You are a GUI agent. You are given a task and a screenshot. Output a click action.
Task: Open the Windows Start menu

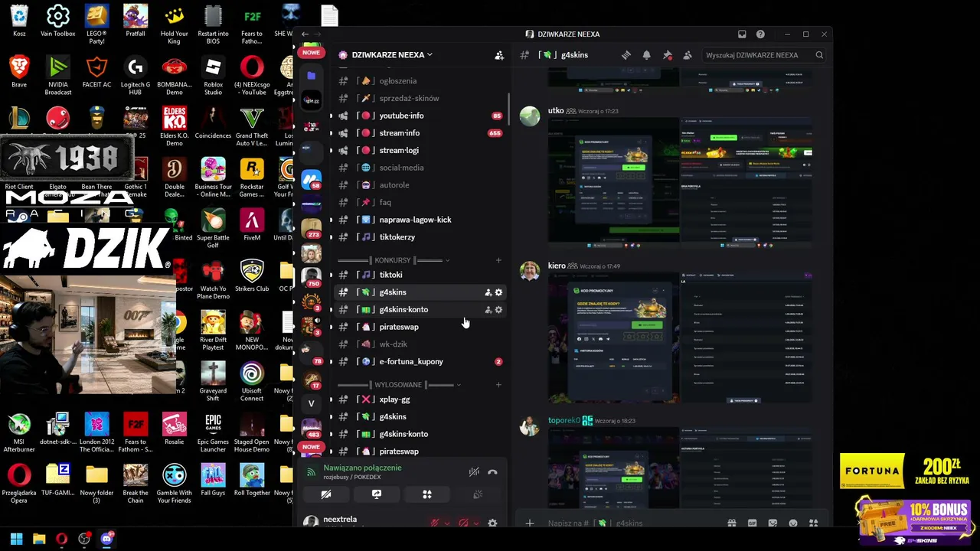pyautogui.click(x=16, y=539)
